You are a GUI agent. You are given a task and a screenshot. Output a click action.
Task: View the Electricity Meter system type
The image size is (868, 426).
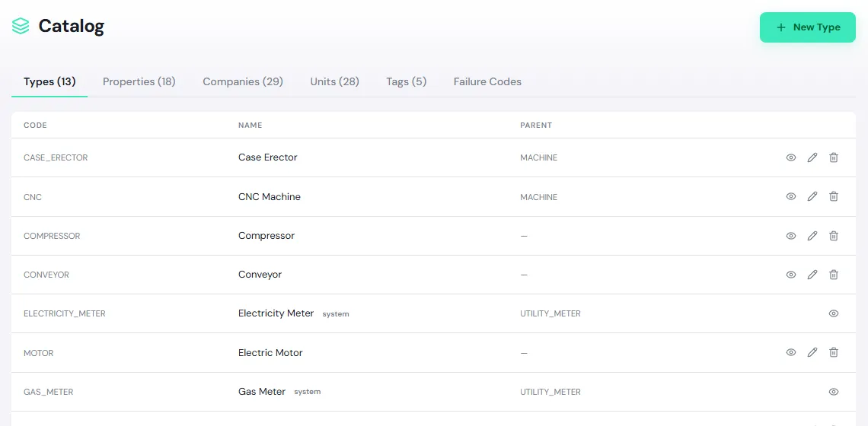point(834,313)
